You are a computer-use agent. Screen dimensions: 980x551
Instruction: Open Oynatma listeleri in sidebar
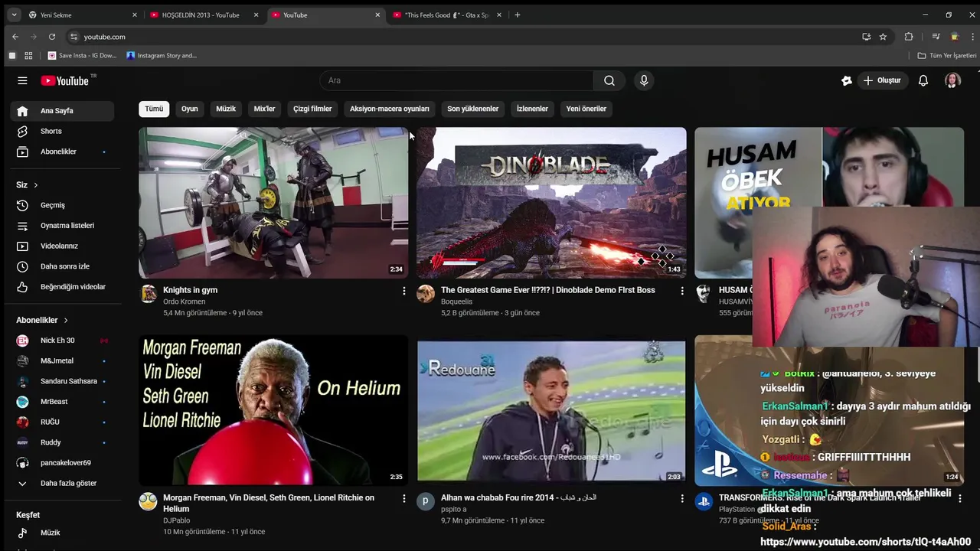[62, 226]
